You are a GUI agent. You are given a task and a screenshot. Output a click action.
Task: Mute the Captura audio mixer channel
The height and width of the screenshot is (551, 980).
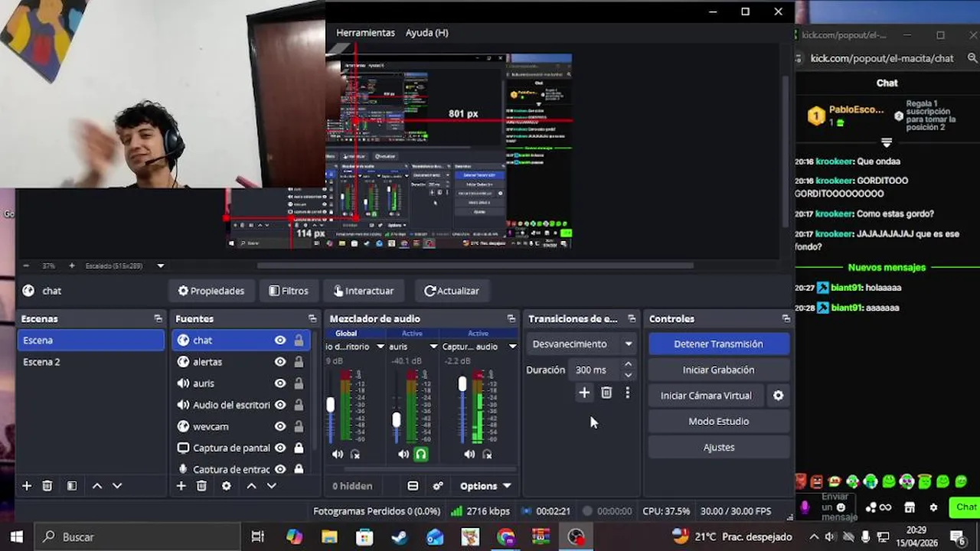(x=469, y=454)
